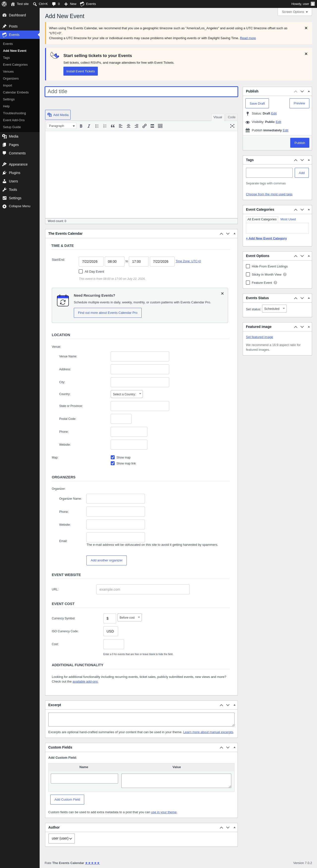This screenshot has width=317, height=868.
Task: Apply bold formatting in editor toolbar
Action: click(81, 126)
